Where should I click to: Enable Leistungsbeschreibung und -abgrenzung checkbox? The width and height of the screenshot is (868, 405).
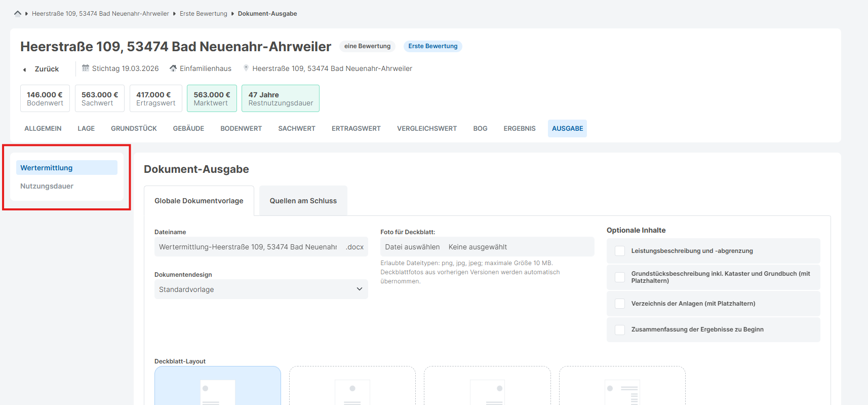coord(620,251)
